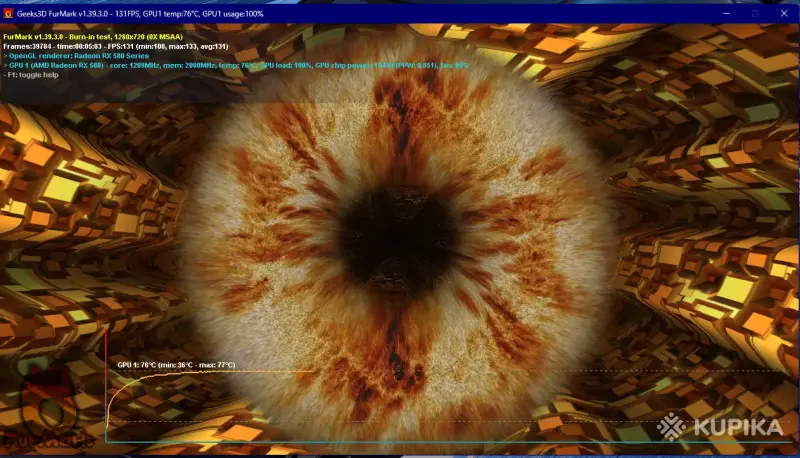Click the KUPIKA watermark text
800x458 pixels.
pyautogui.click(x=738, y=427)
